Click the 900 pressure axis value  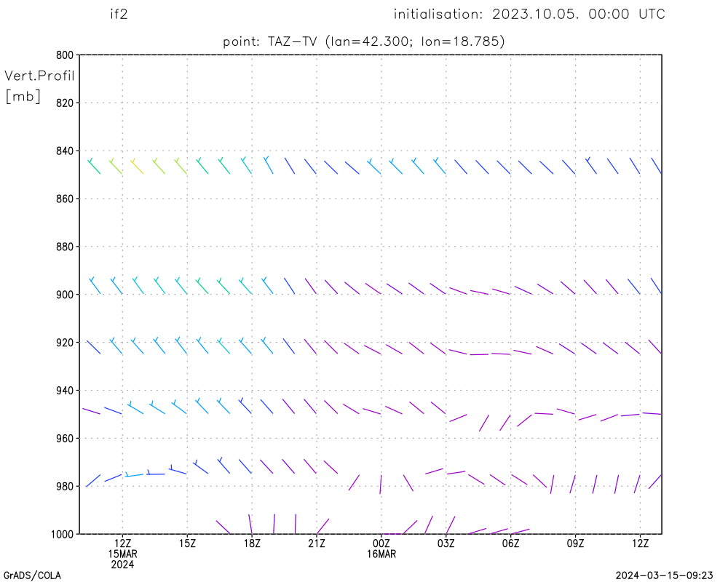coord(65,295)
